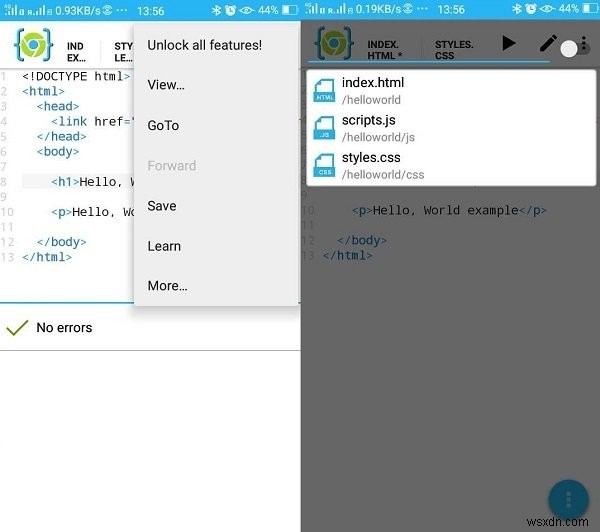Place cursor on the <!DOCTYPE html> line
Image resolution: width=600 pixels, height=532 pixels.
[76, 76]
